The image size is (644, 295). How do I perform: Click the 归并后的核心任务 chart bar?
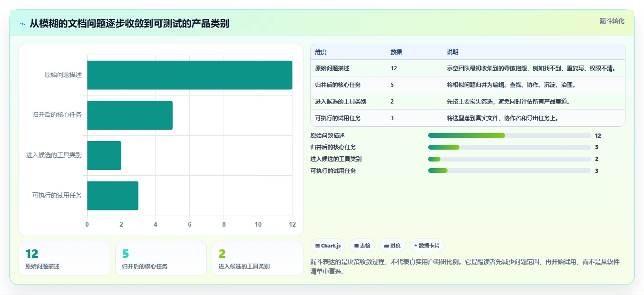point(129,115)
